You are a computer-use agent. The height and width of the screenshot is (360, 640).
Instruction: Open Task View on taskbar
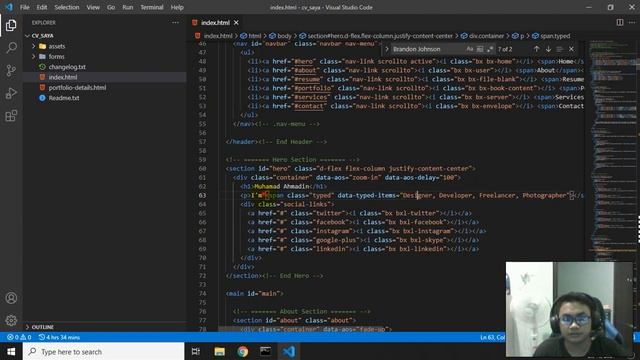tap(196, 351)
